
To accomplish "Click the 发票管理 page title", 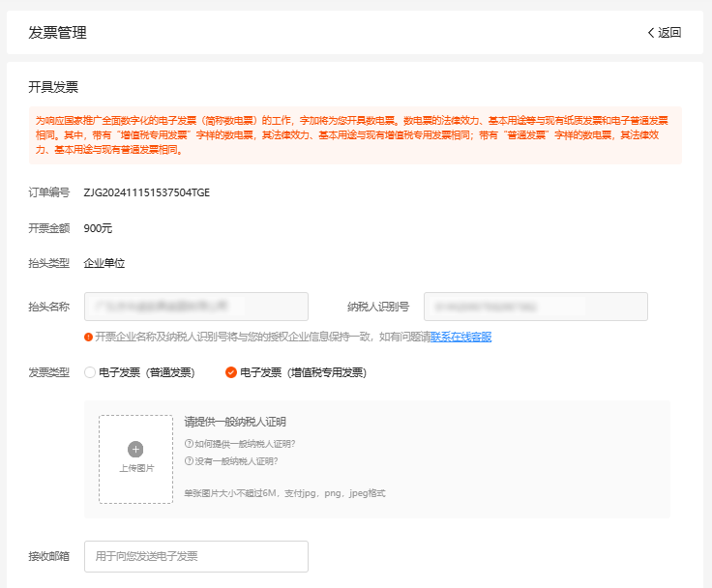I will point(58,32).
